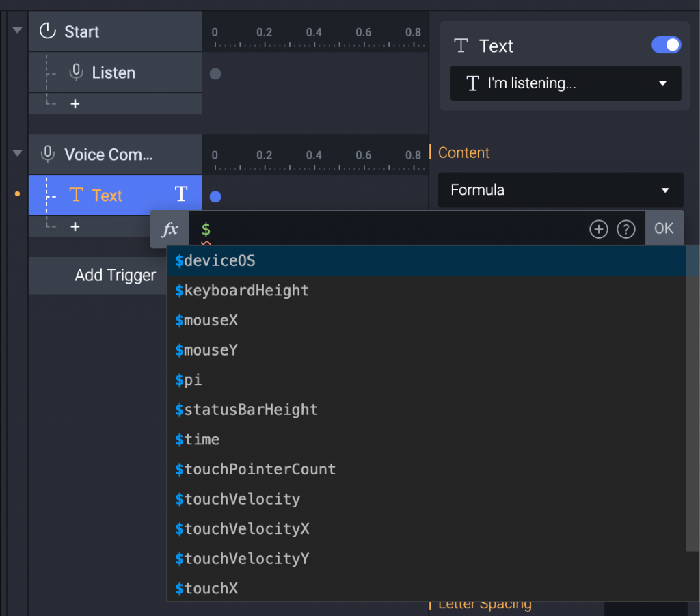
Task: Click the fx formula icon
Action: tap(170, 230)
